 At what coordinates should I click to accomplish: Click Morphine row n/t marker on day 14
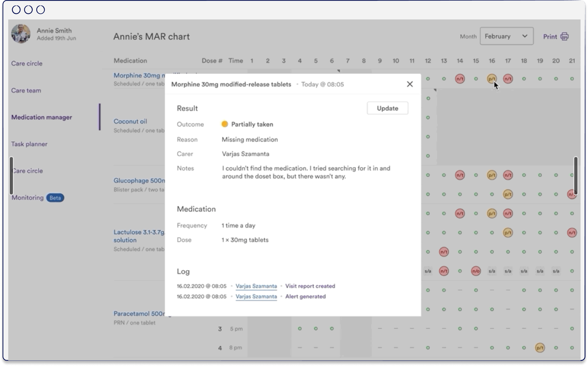coord(460,79)
